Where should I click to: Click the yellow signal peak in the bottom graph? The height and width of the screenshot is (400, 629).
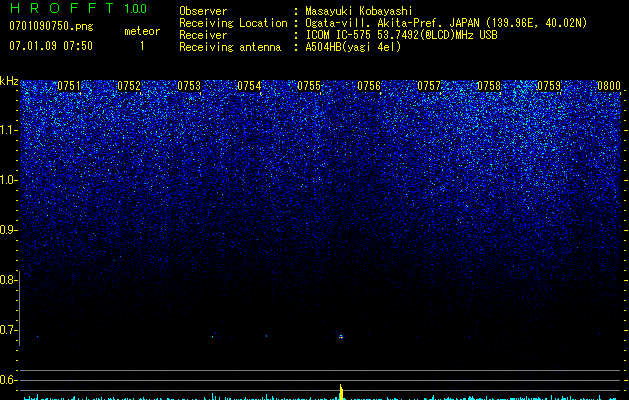(x=341, y=392)
